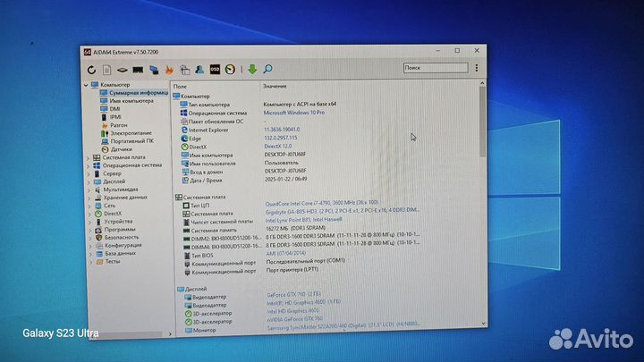
Task: Select Электропитание in the sidebar tree
Action: coord(131,132)
